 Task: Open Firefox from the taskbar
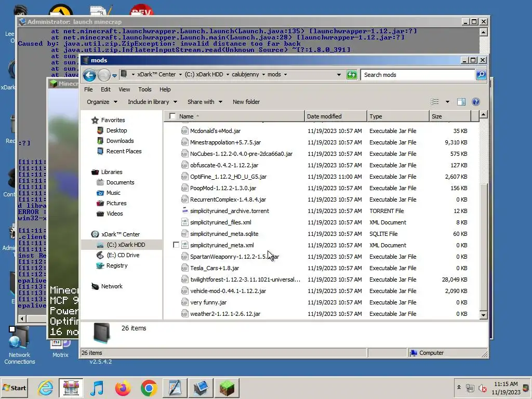[123, 388]
